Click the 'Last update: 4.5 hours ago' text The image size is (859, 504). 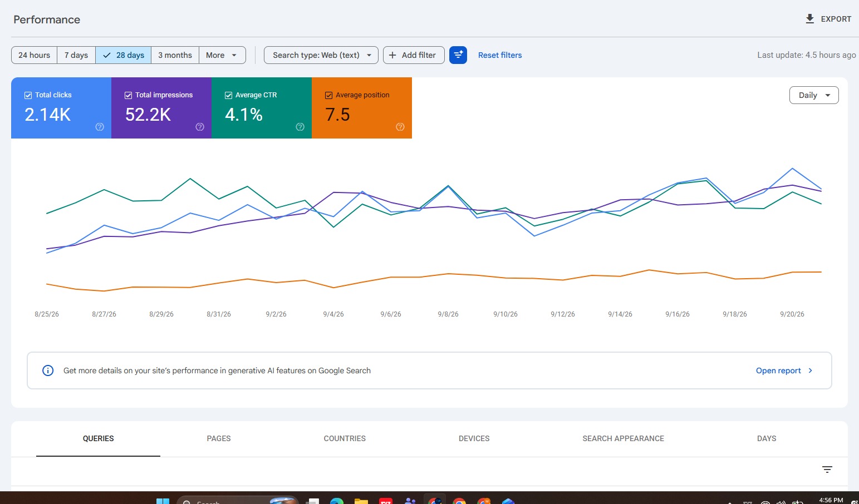coord(807,55)
